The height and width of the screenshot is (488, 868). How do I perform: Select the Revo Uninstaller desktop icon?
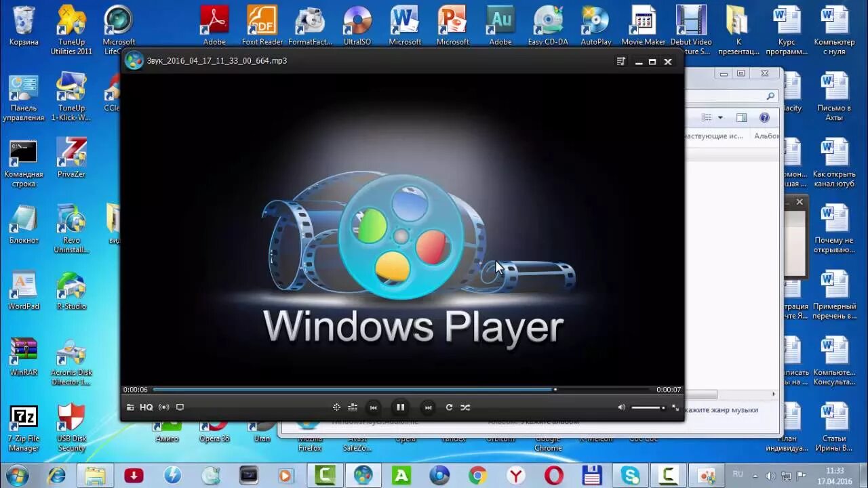[71, 229]
